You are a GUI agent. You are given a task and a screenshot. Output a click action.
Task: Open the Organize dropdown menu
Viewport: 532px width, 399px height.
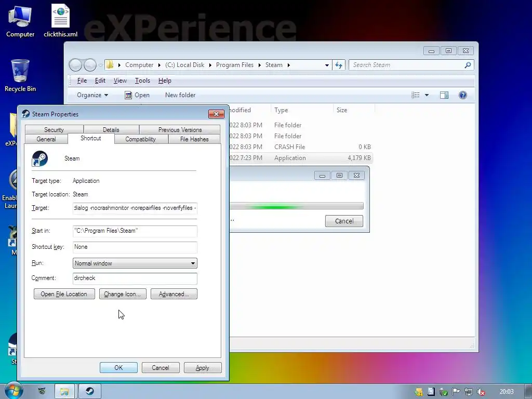(x=92, y=95)
